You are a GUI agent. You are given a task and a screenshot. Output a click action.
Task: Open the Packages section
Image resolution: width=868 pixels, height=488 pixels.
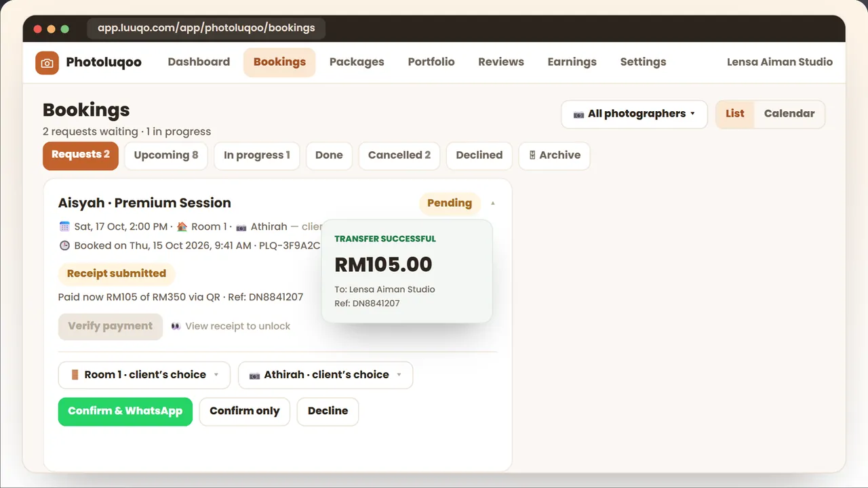point(357,62)
